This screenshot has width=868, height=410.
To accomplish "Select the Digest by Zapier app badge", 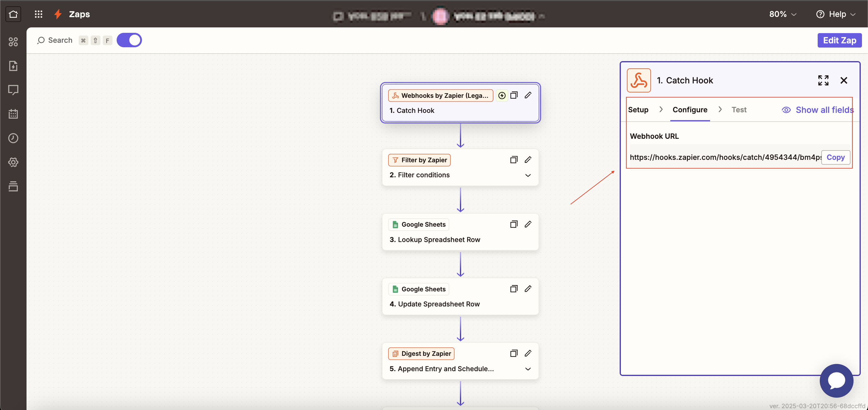I will 421,354.
